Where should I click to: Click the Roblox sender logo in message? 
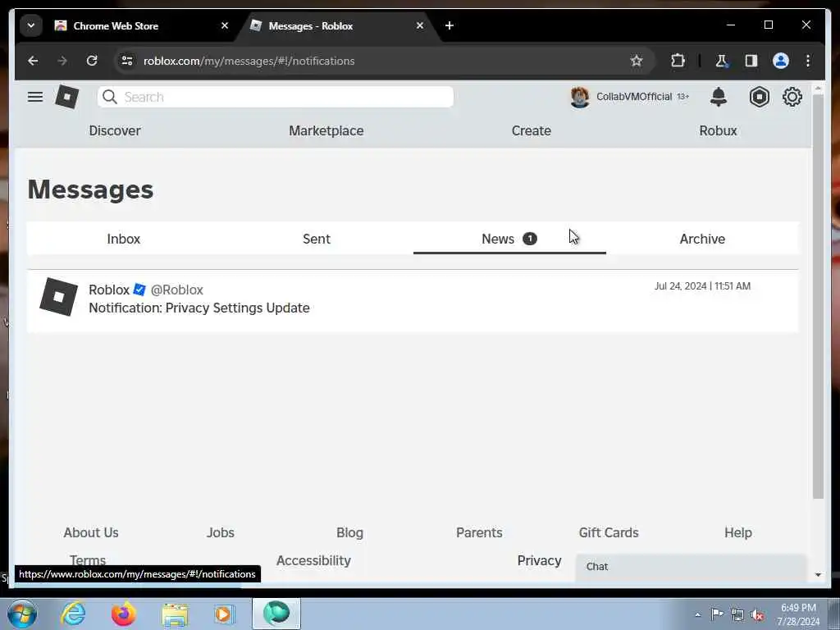click(x=59, y=297)
